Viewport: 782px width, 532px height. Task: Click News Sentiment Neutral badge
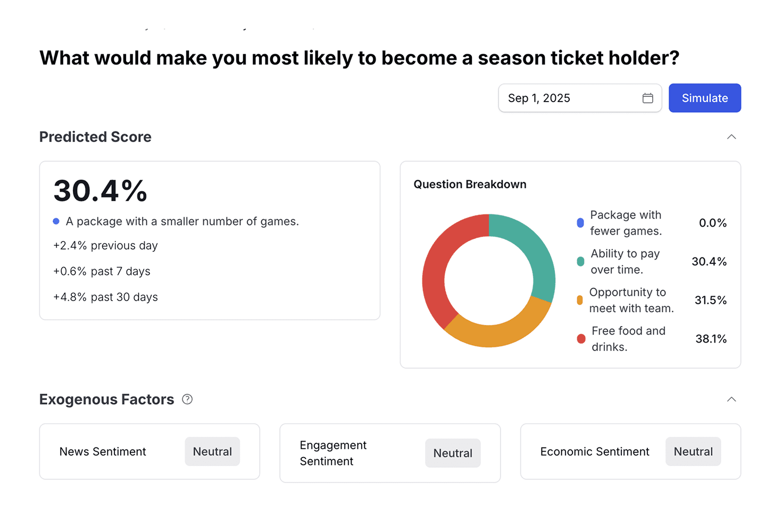point(212,452)
